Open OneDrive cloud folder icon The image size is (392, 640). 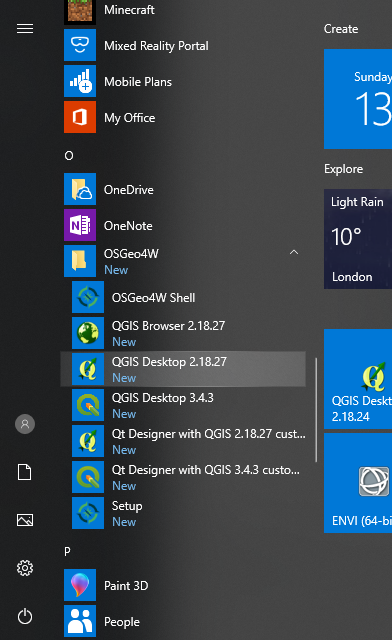click(x=80, y=189)
